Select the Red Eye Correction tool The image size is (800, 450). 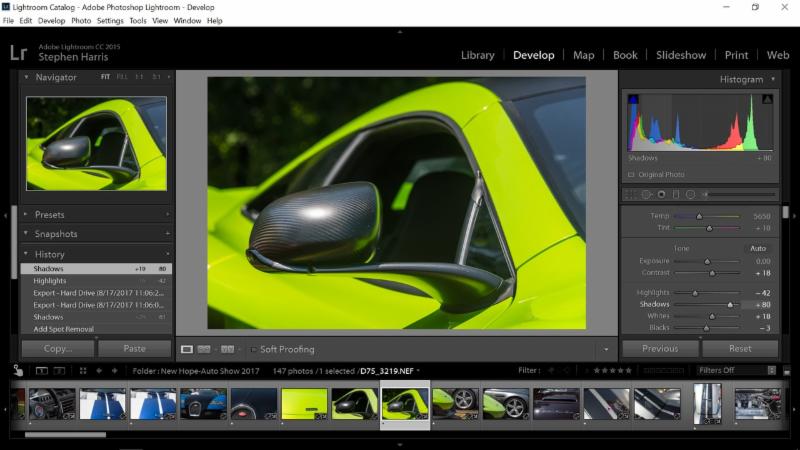[x=662, y=194]
